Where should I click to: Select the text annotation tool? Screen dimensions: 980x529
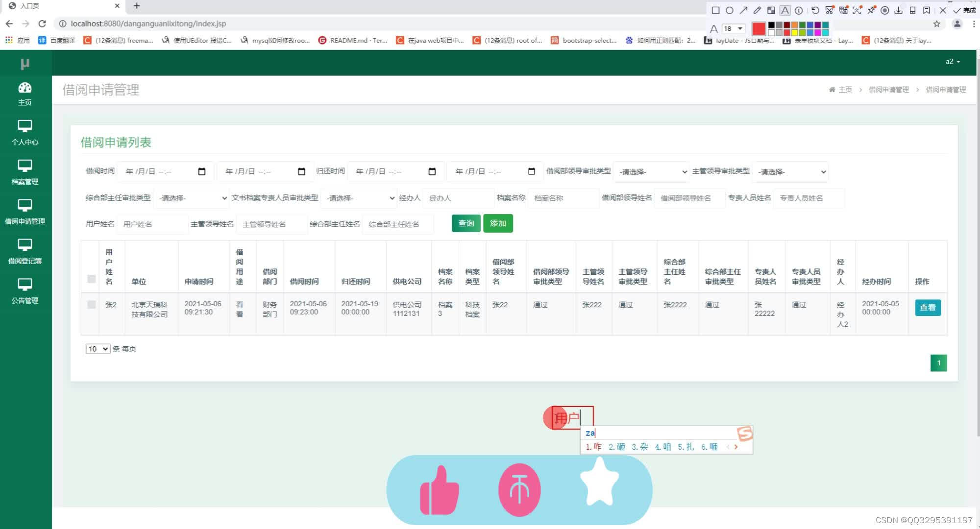point(785,10)
